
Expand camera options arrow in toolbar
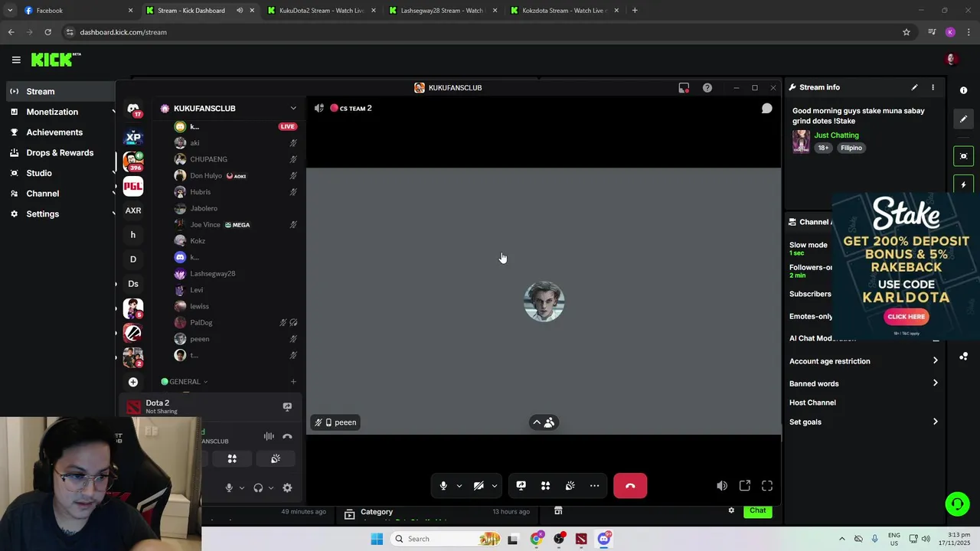[x=494, y=486]
